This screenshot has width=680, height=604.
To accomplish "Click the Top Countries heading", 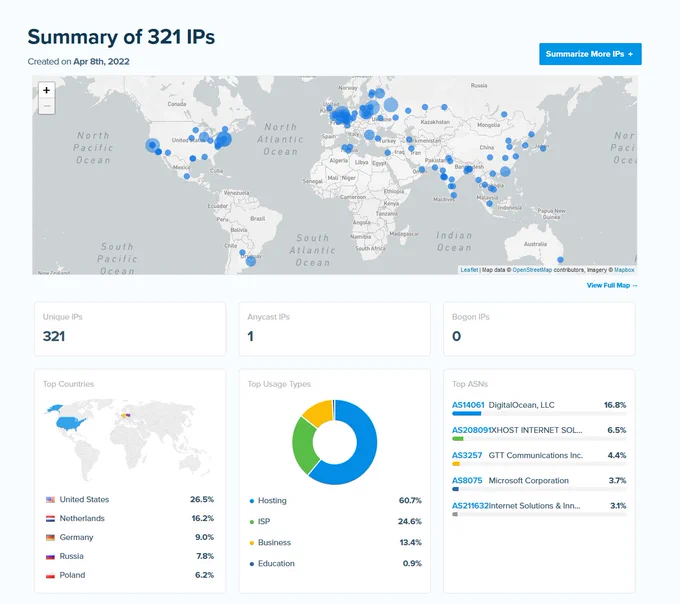I will click(x=69, y=384).
